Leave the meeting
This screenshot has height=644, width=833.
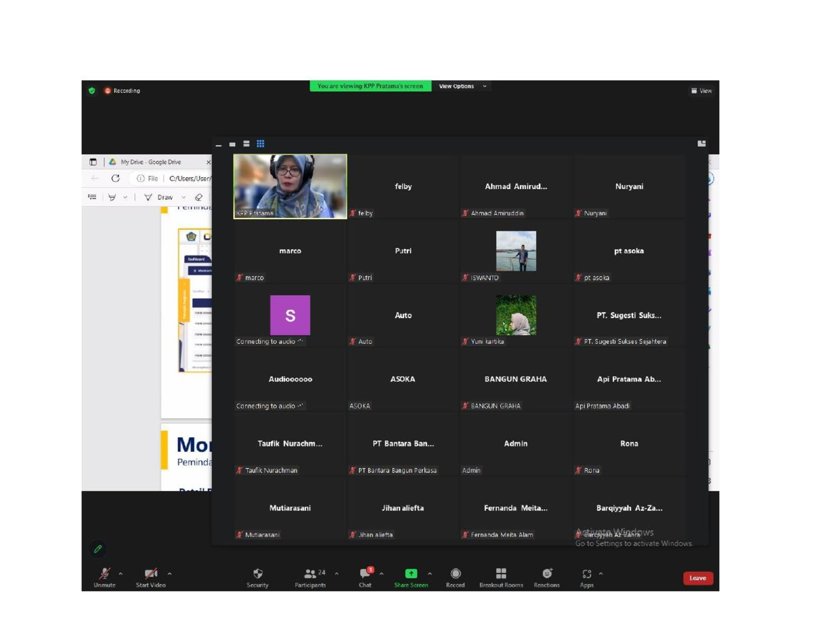(x=697, y=578)
